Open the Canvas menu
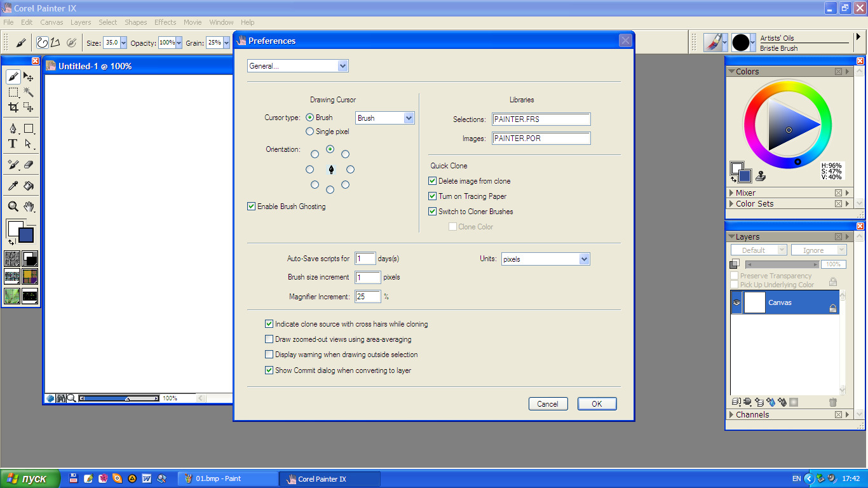Screen dimensions: 868x488 coord(51,22)
